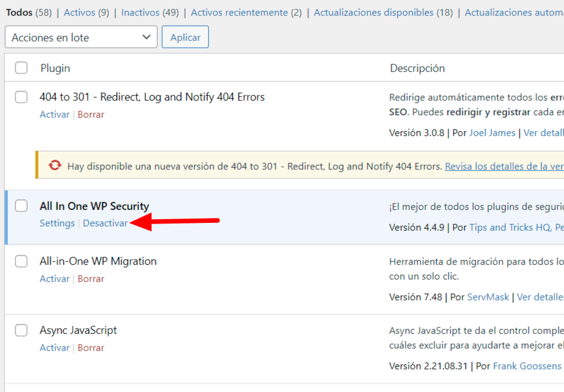
Task: Check the All-in-One WP Migration row checkbox
Action: point(21,261)
